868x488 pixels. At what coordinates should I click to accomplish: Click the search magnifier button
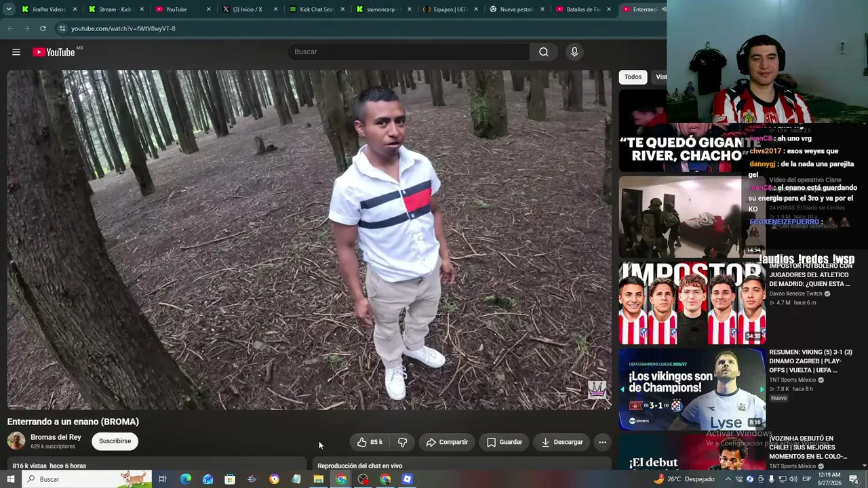tap(544, 52)
